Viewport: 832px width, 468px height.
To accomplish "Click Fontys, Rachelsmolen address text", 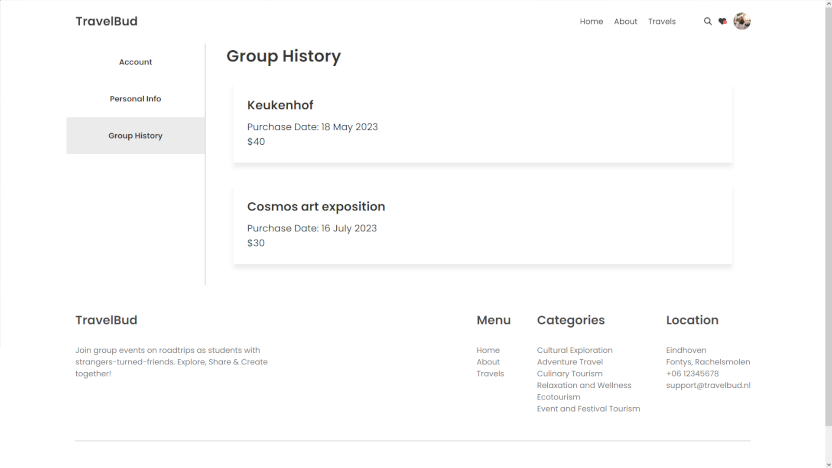I will pyautogui.click(x=708, y=362).
